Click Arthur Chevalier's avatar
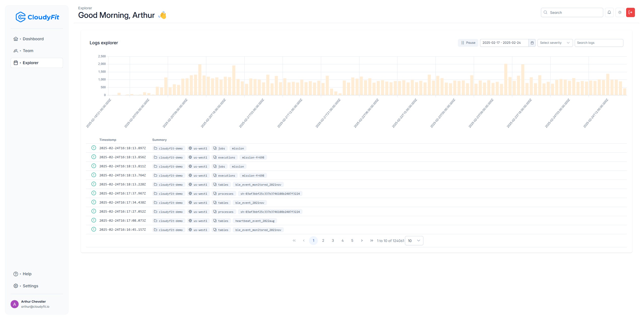 pyautogui.click(x=15, y=304)
